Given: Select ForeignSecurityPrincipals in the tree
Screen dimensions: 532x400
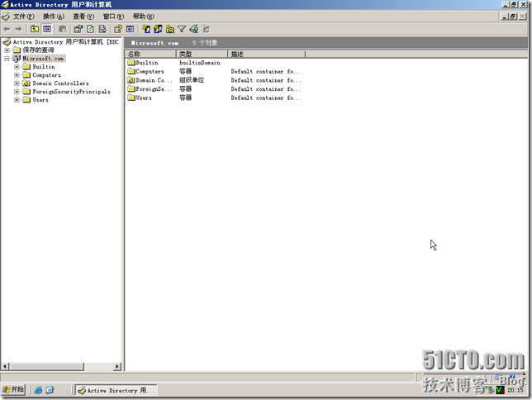Looking at the screenshot, I should (71, 92).
